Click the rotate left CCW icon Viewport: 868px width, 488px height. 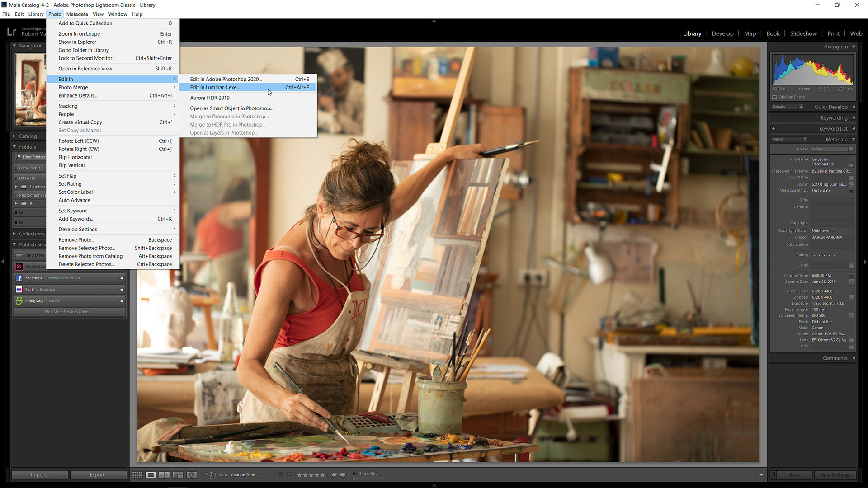coord(78,141)
